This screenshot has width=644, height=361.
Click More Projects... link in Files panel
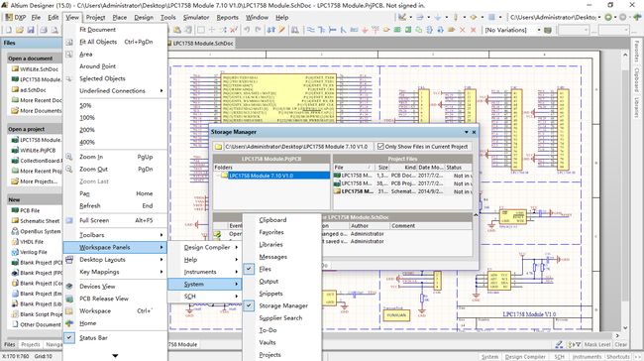(39, 181)
